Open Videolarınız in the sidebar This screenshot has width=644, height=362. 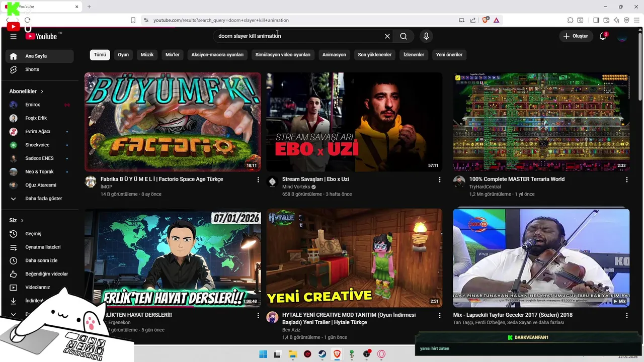coord(39,288)
